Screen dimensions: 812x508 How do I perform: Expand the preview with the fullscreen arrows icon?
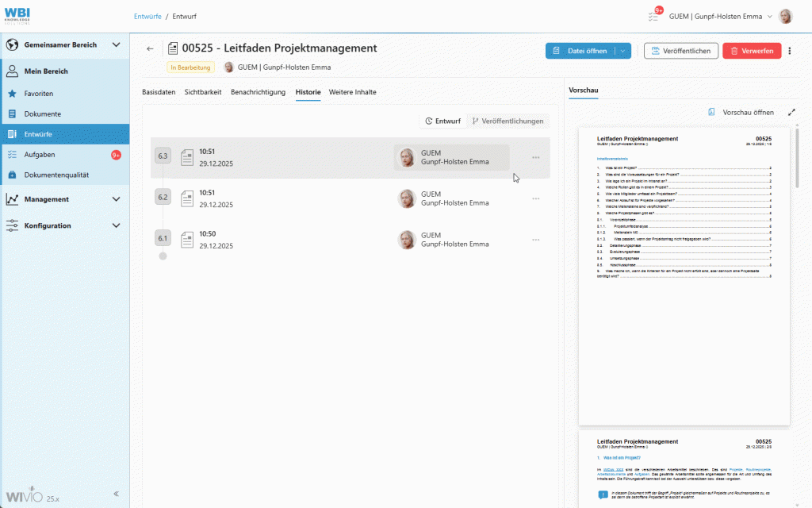tap(791, 112)
